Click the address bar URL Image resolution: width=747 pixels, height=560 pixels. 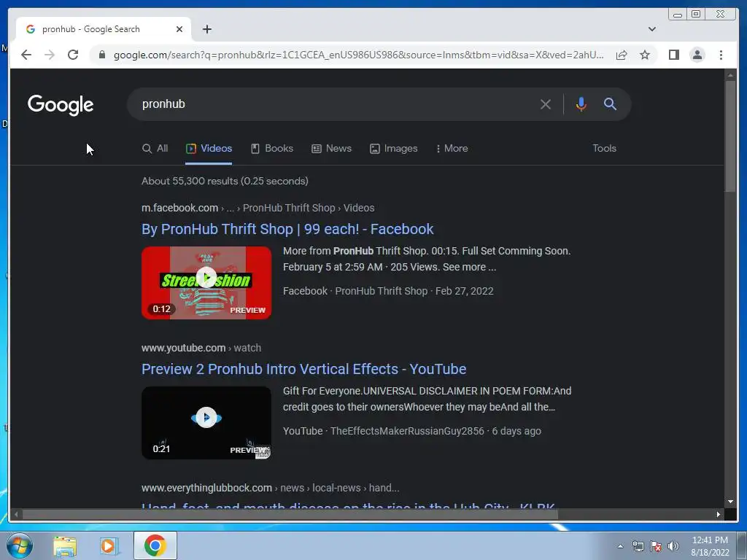click(358, 55)
